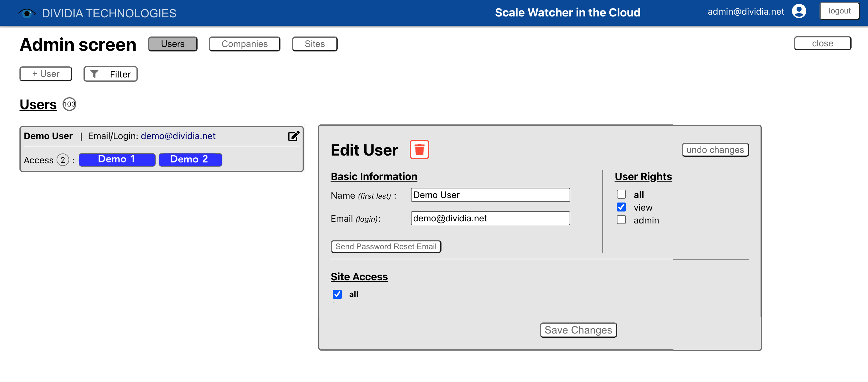Click the red trash icon to delete user
The width and height of the screenshot is (868, 382).
420,150
